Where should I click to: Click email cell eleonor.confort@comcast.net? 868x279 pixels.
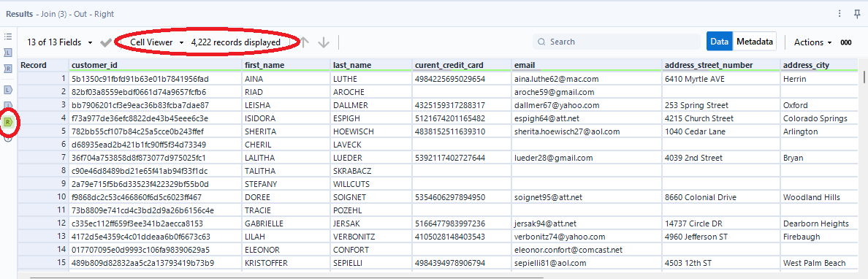coord(587,250)
